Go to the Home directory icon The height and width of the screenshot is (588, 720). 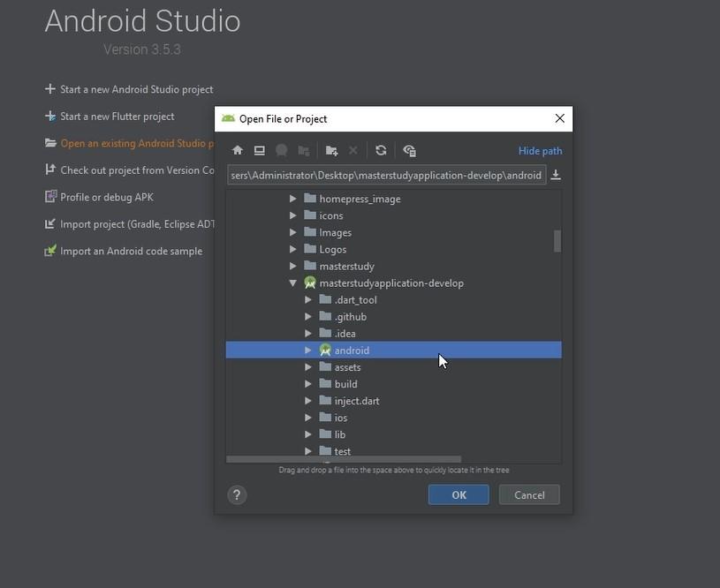tap(237, 151)
